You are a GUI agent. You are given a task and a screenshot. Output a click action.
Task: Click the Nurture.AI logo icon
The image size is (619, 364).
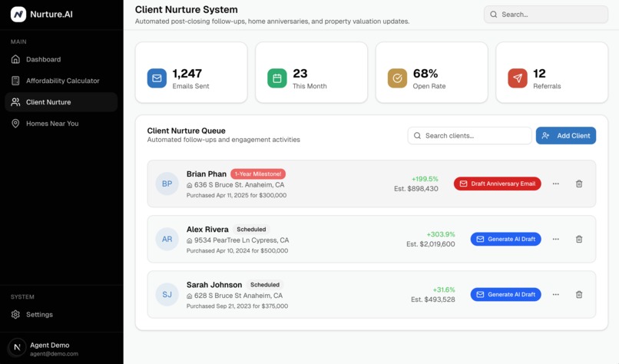(18, 15)
